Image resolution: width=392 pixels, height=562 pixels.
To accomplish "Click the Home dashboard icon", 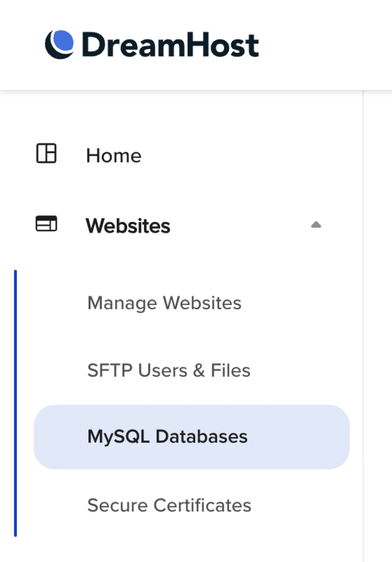I will (46, 153).
